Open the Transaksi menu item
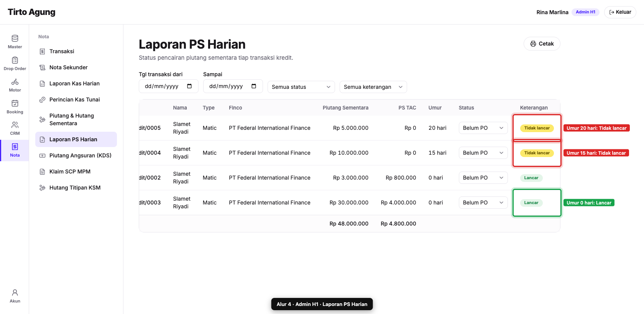 (76, 51)
